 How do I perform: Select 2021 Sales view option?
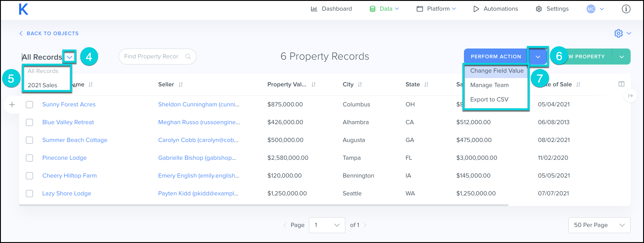tap(43, 85)
